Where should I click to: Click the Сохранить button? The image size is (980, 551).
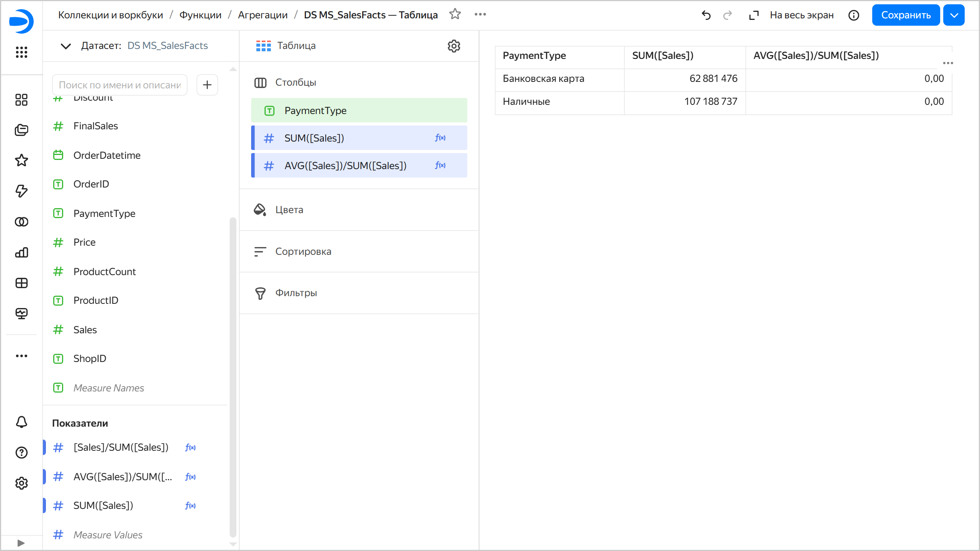[905, 15]
